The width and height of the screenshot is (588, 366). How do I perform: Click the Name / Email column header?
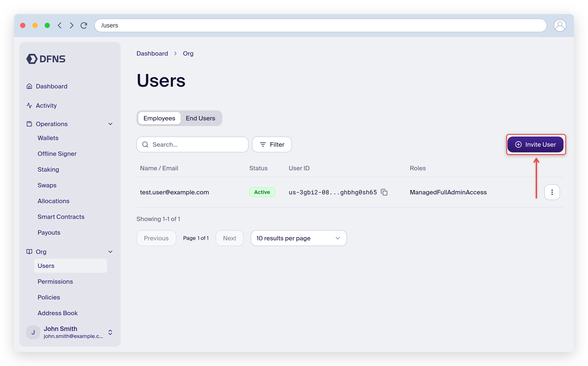pyautogui.click(x=159, y=168)
